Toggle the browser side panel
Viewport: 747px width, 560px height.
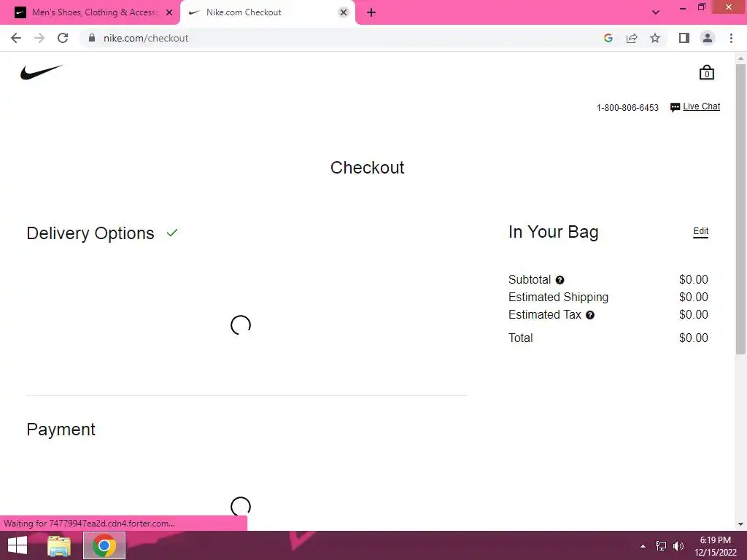684,38
